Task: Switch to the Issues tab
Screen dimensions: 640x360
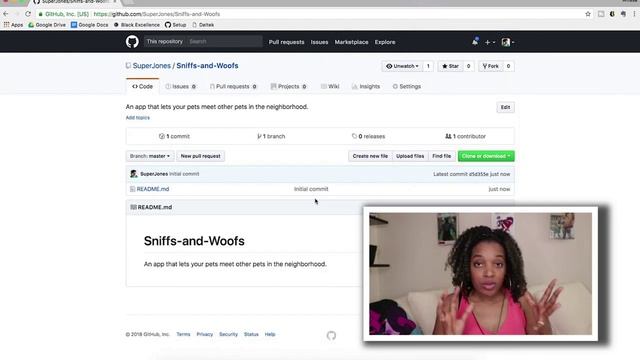Action: click(180, 87)
